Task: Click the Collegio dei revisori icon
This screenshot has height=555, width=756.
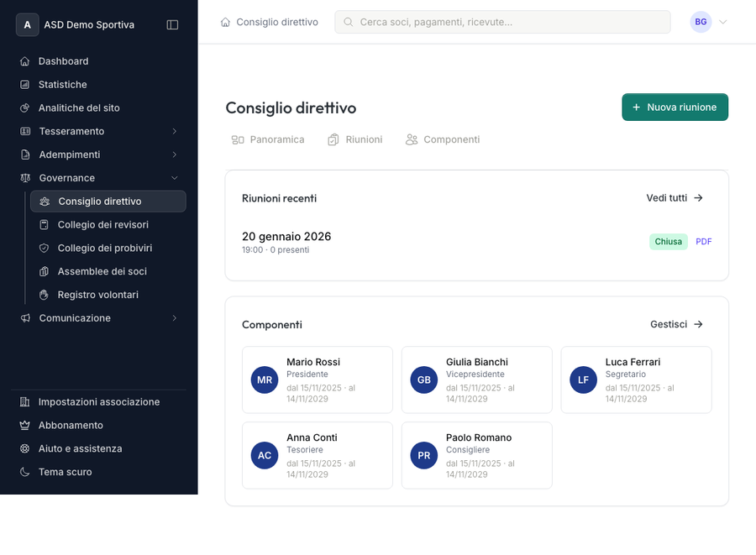Action: point(44,224)
